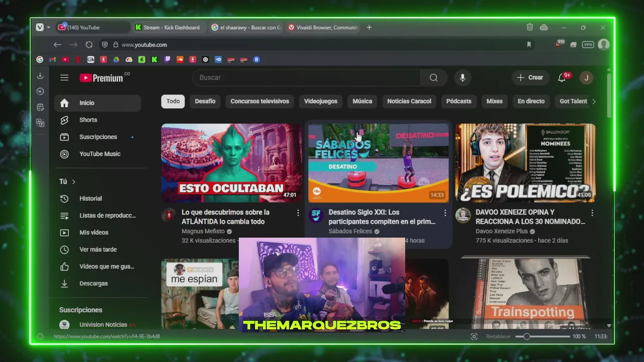Open the Google bookmark in bookmarks bar
This screenshot has width=644, height=362.
tap(40, 59)
